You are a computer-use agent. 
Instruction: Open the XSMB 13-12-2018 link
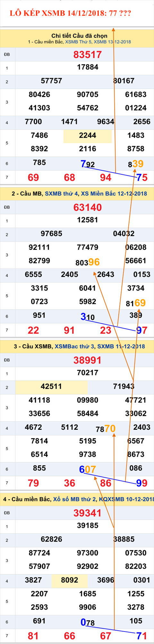112,42
